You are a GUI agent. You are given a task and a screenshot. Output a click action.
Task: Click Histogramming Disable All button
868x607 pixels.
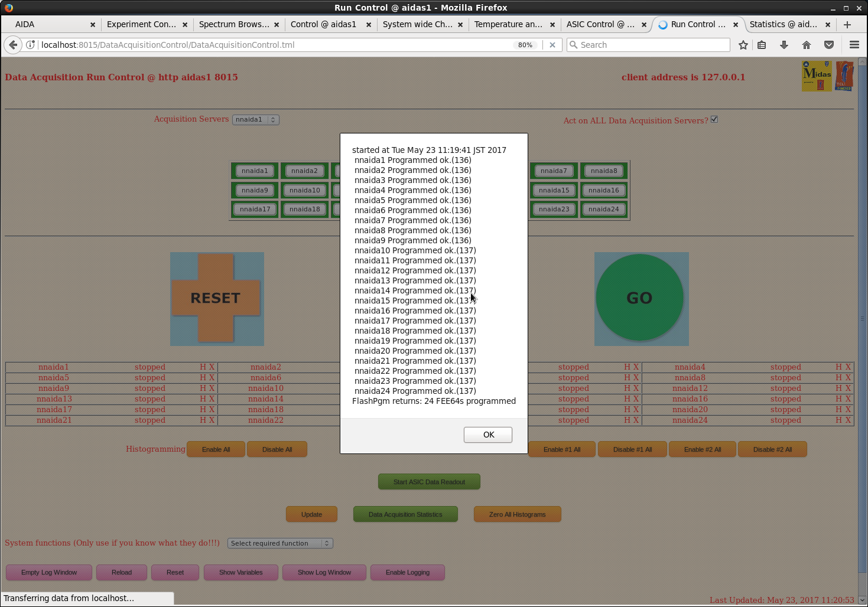tap(277, 449)
